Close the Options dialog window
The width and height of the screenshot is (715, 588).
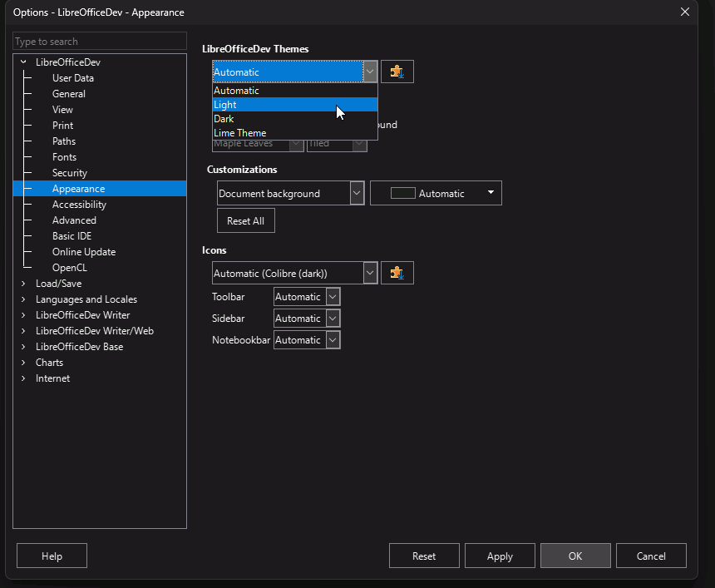685,12
